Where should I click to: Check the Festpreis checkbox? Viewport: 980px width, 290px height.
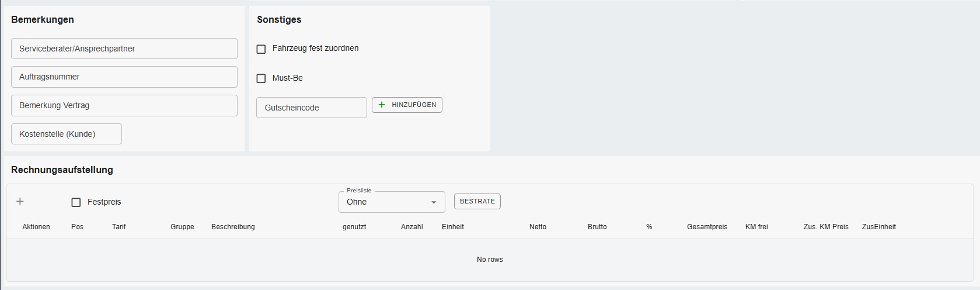pos(76,202)
